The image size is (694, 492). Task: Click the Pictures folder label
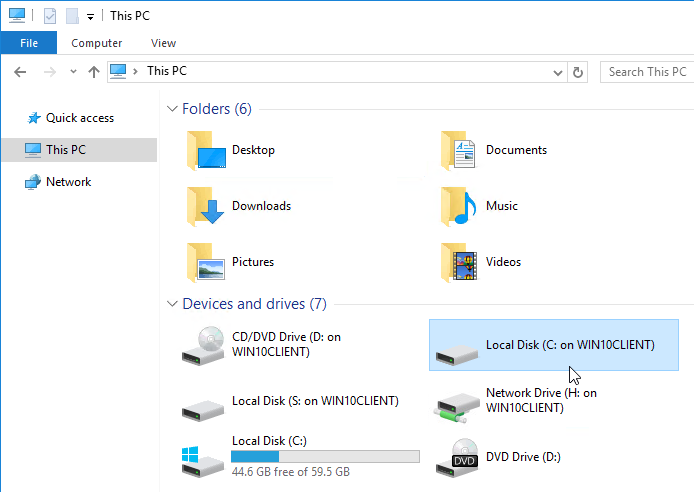(253, 261)
